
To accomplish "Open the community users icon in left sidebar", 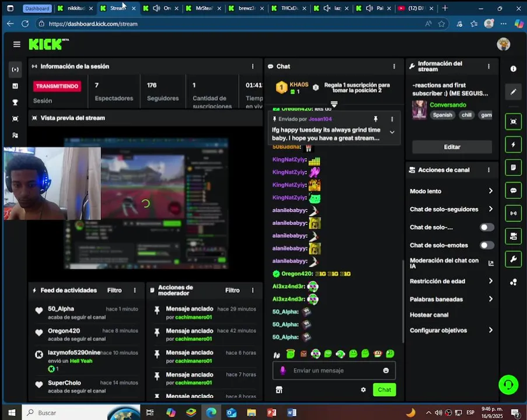I will coord(15,135).
